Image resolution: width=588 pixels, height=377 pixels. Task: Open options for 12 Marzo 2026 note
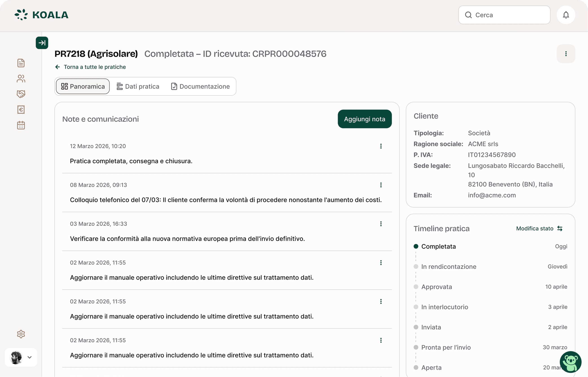[x=381, y=146]
